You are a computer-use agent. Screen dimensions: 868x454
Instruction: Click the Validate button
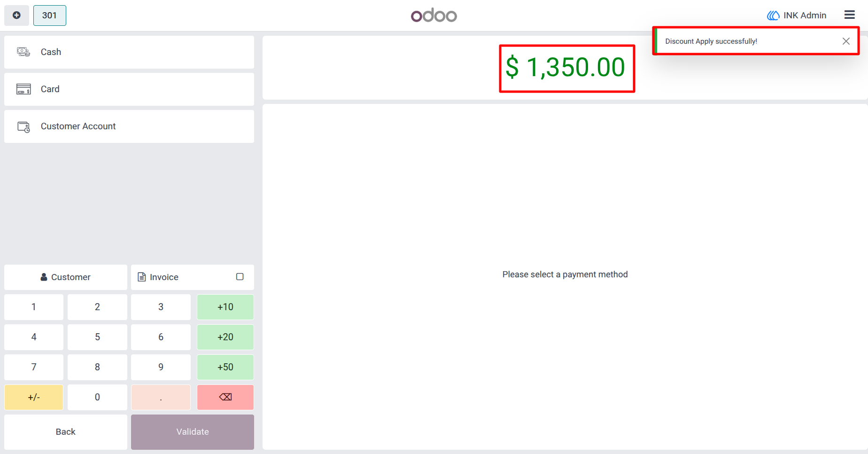(x=193, y=432)
